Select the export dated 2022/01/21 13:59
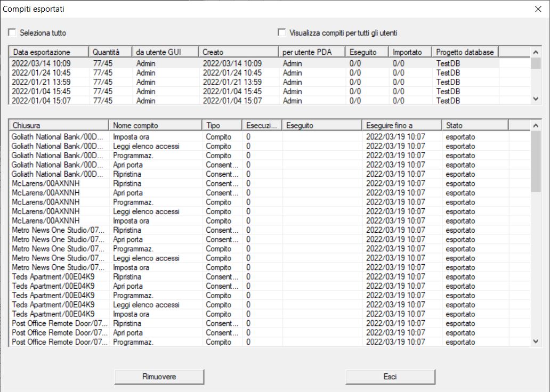The image size is (550, 392). [41, 83]
